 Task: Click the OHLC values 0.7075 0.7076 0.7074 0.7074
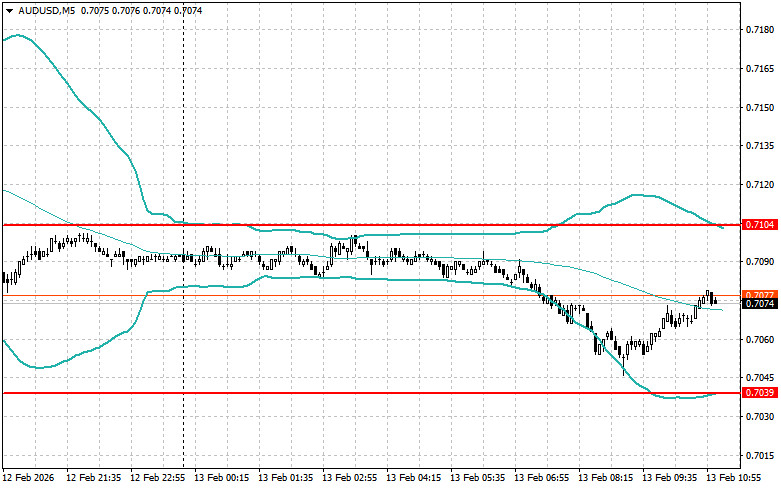[x=141, y=10]
